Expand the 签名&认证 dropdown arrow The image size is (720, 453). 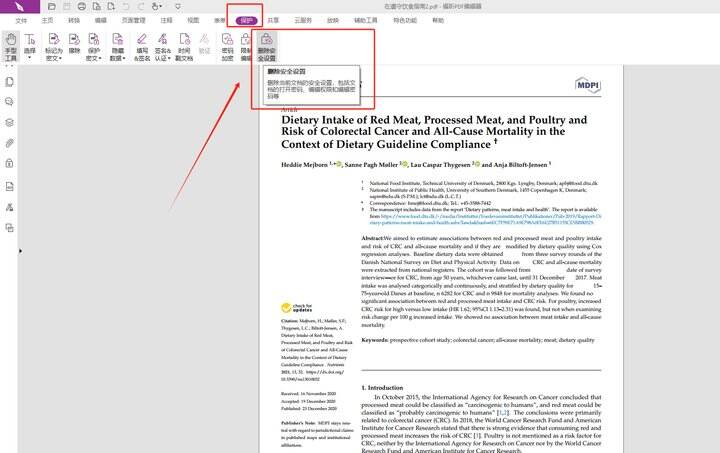click(169, 58)
